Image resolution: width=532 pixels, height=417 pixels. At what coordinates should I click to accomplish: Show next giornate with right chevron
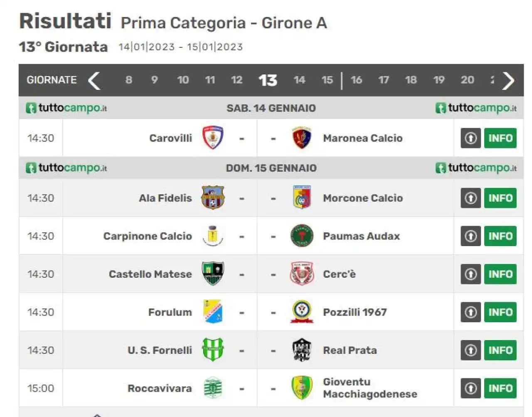508,80
